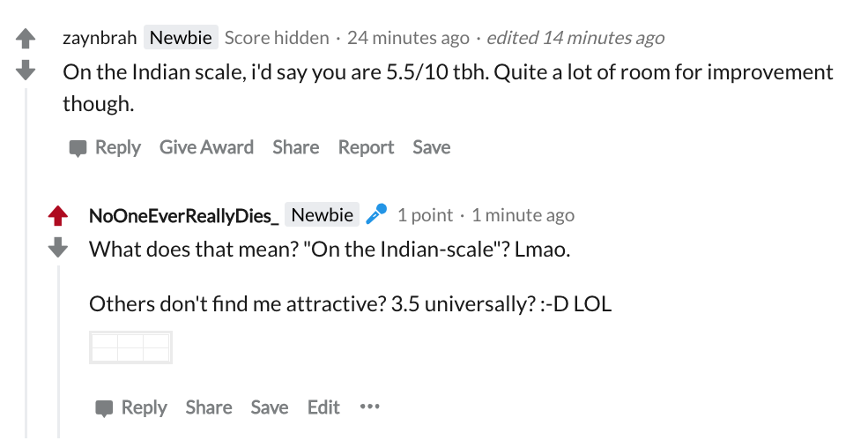The height and width of the screenshot is (448, 868).
Task: Open NoOneEverReallyDies_ user profile
Action: click(x=183, y=215)
